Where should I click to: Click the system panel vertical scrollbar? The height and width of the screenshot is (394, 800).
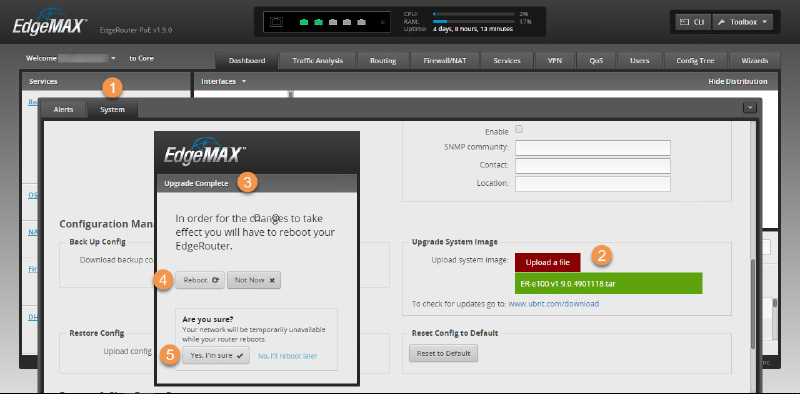pyautogui.click(x=753, y=304)
